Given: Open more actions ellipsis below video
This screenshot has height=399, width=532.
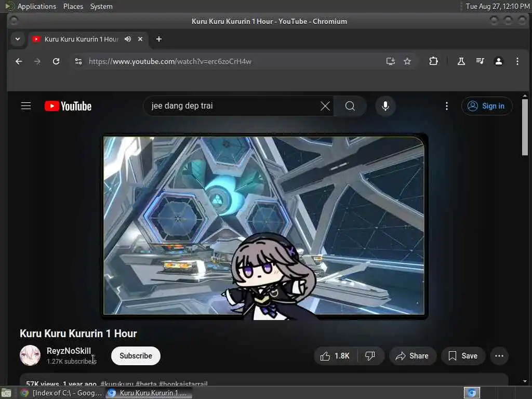Looking at the screenshot, I should (499, 355).
